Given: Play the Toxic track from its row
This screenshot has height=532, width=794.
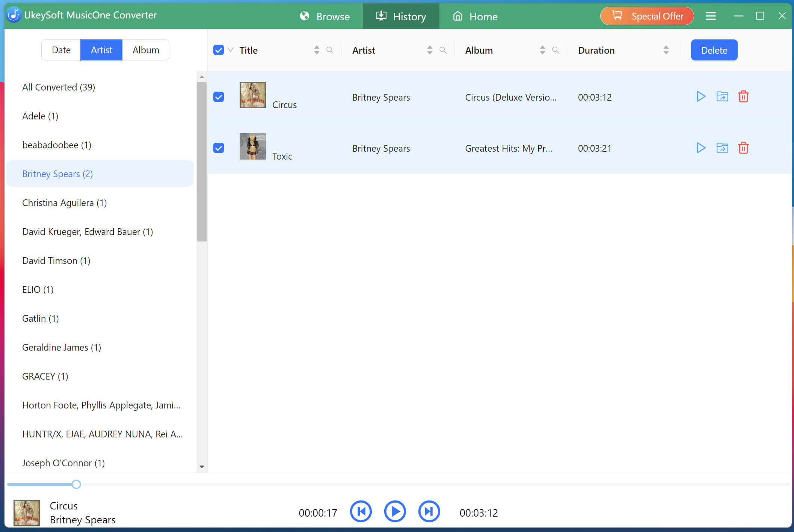Looking at the screenshot, I should [701, 148].
